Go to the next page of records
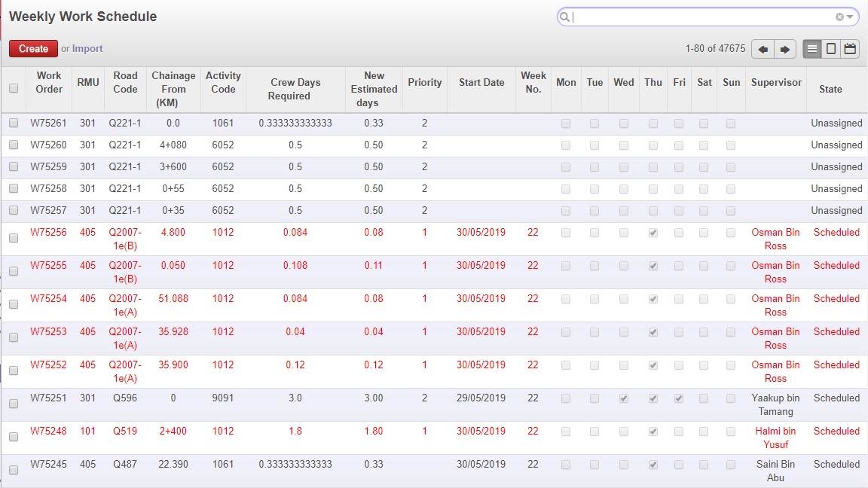868x488 pixels. 784,49
